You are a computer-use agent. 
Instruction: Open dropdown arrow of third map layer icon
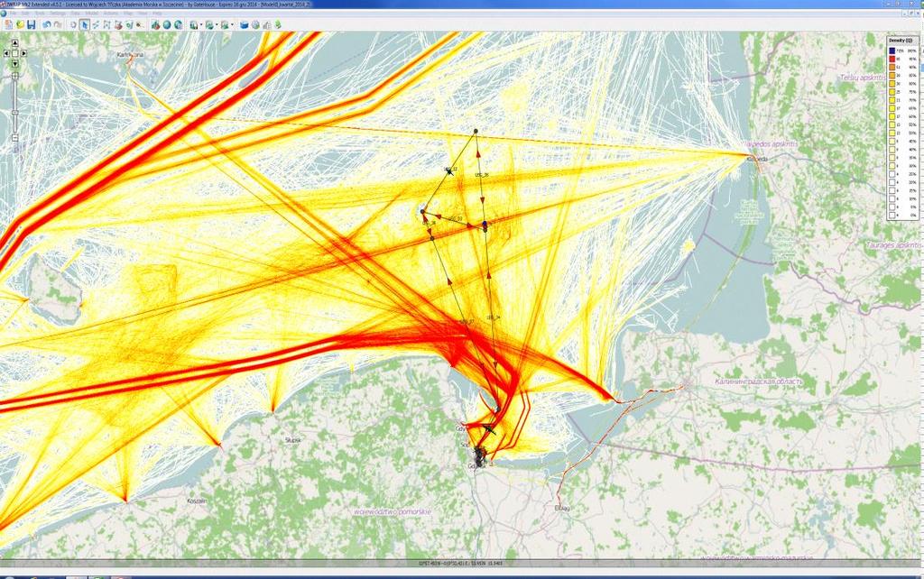[232, 24]
